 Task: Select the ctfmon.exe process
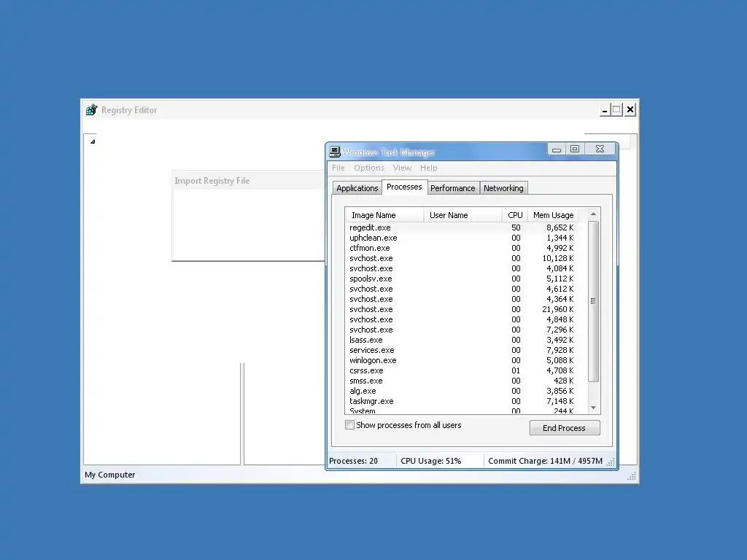click(462, 248)
